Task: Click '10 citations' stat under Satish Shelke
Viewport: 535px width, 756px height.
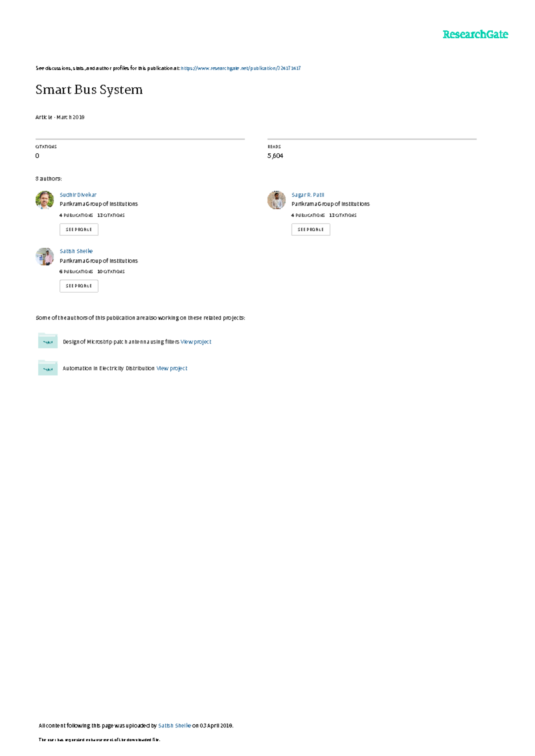Action: pos(111,272)
